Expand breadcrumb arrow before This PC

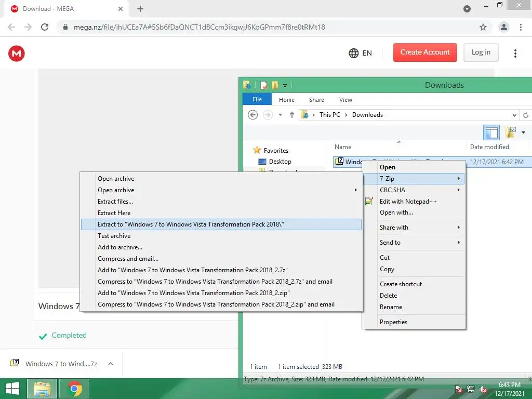[313, 115]
